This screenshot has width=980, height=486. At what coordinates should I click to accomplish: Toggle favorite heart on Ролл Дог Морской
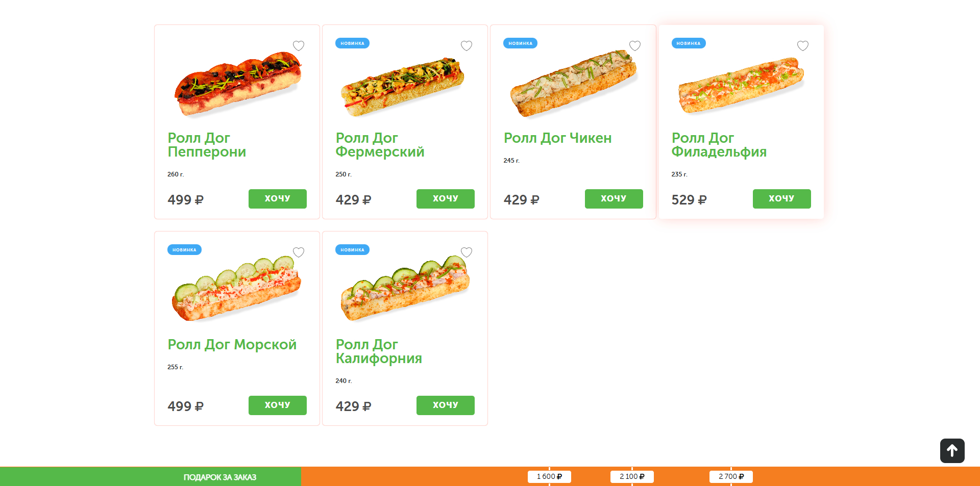tap(299, 252)
